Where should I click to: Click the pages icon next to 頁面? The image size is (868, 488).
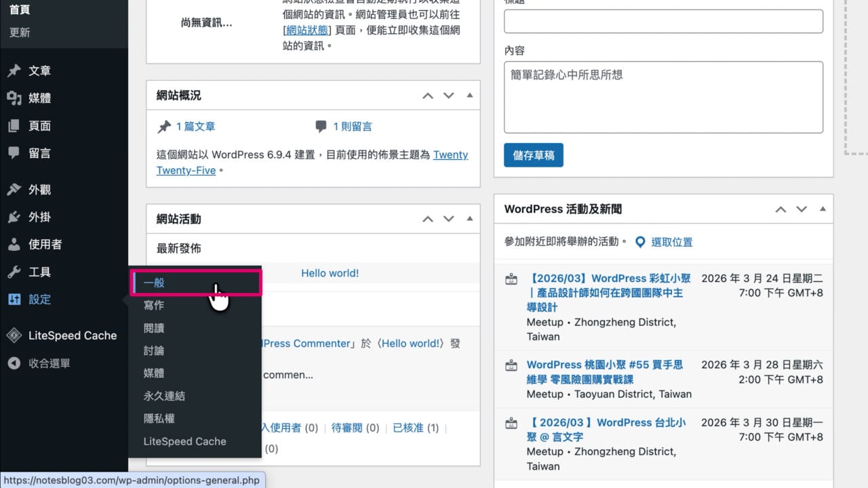click(14, 126)
